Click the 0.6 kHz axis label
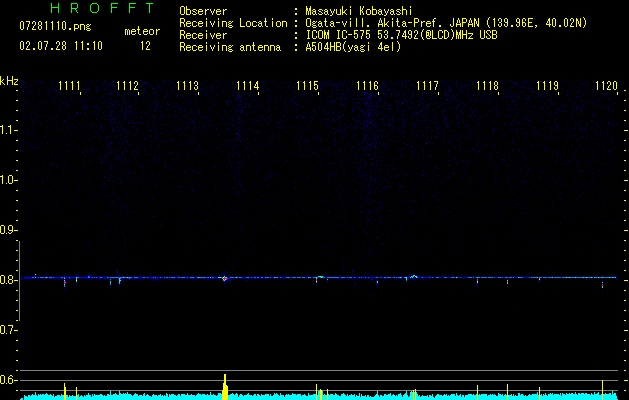Image resolution: width=629 pixels, height=400 pixels. click(8, 380)
